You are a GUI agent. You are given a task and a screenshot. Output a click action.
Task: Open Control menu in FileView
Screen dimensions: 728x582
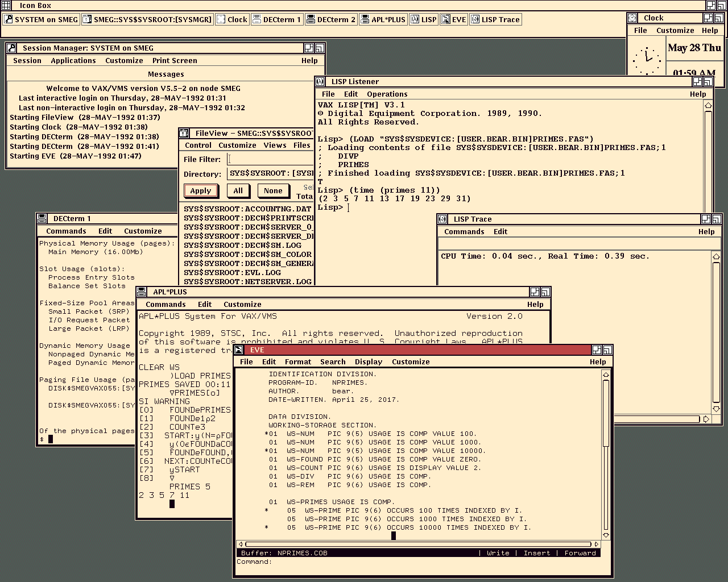coord(198,145)
